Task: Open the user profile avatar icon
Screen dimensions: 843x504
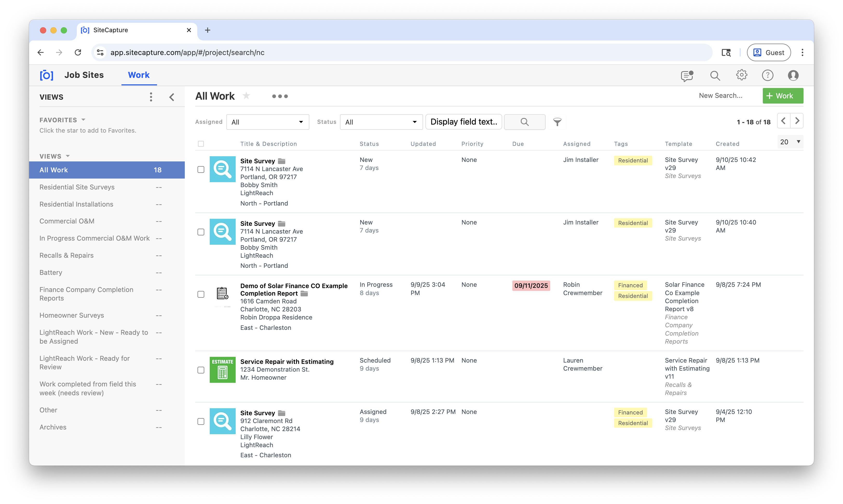Action: [793, 76]
